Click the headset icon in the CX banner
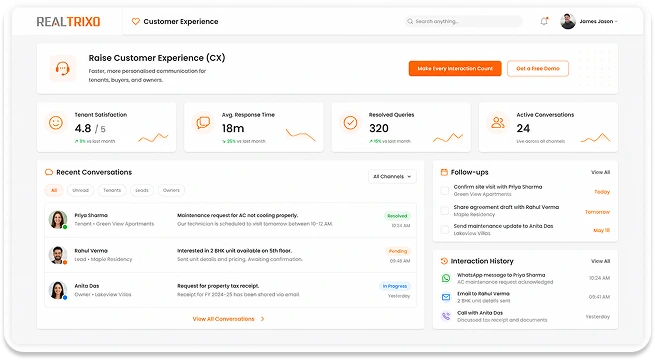The width and height of the screenshot is (655, 360). coord(63,68)
